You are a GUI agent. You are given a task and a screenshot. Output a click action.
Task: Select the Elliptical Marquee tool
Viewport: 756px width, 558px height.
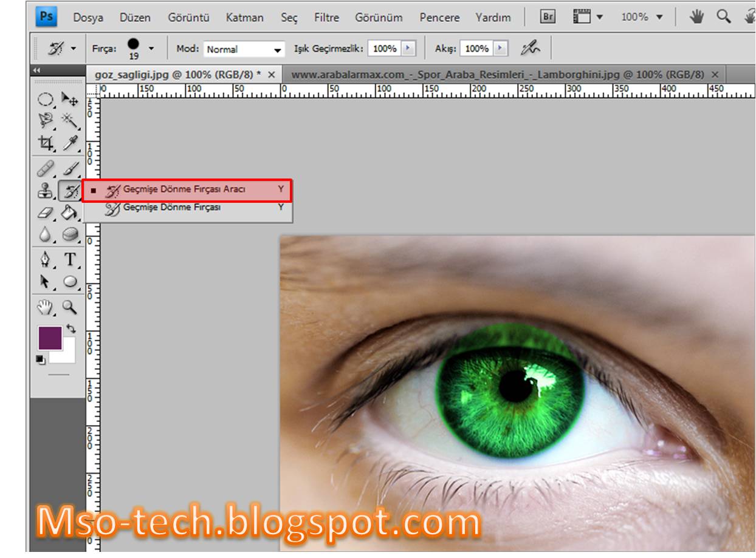click(x=46, y=100)
